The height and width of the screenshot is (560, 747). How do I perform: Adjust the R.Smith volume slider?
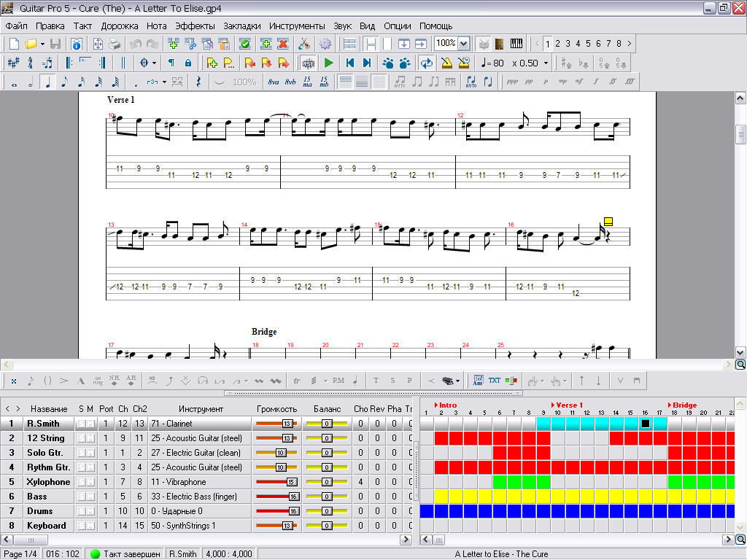(276, 424)
